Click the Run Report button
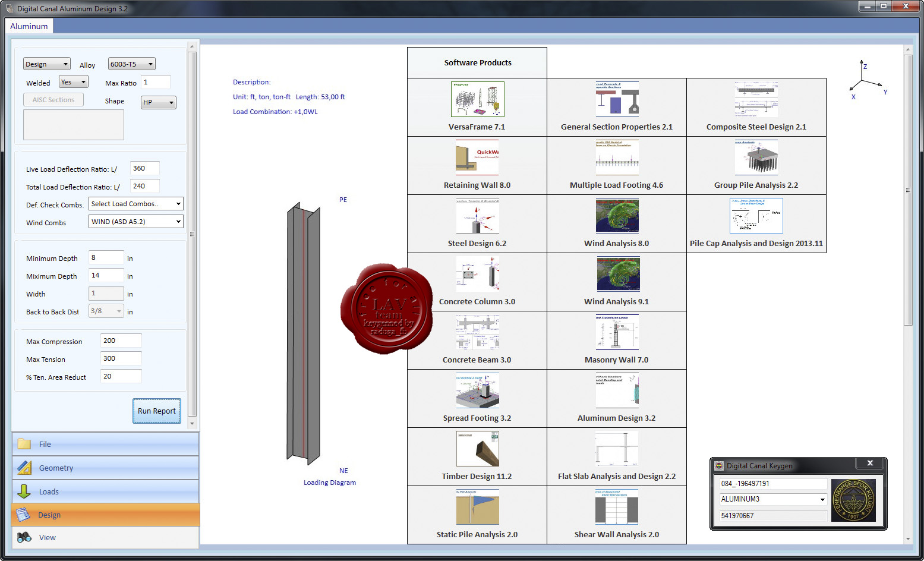The height and width of the screenshot is (561, 924). 157,411
